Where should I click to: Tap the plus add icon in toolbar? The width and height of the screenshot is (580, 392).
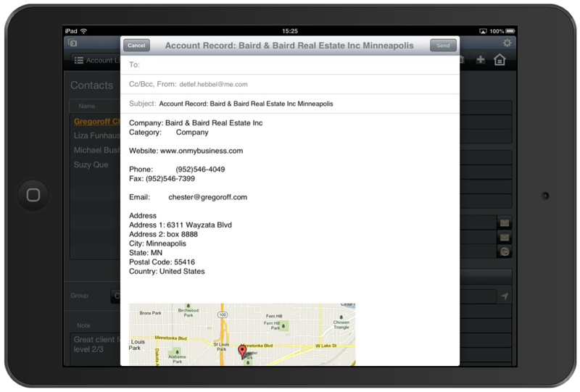click(480, 59)
